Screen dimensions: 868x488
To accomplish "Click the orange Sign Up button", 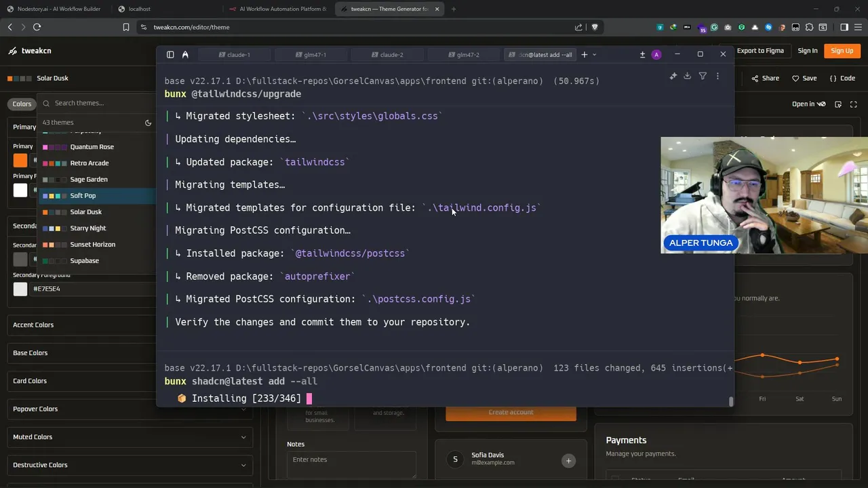I will pos(842,51).
